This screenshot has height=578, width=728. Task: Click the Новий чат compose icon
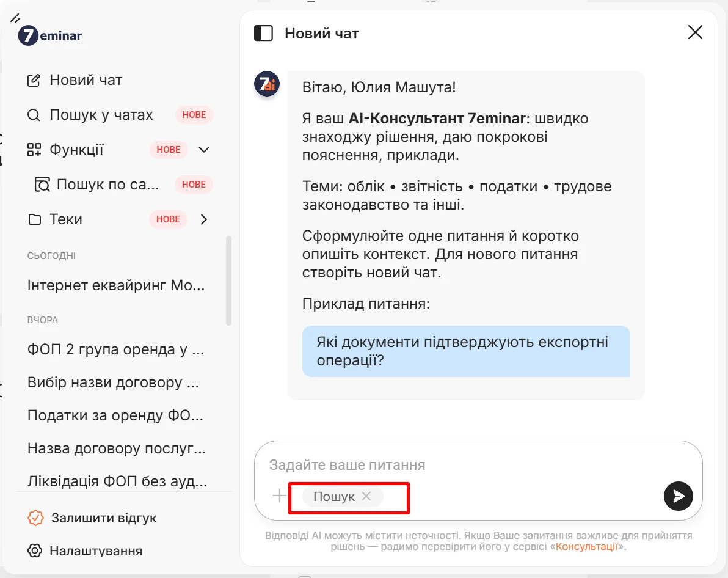coord(34,80)
